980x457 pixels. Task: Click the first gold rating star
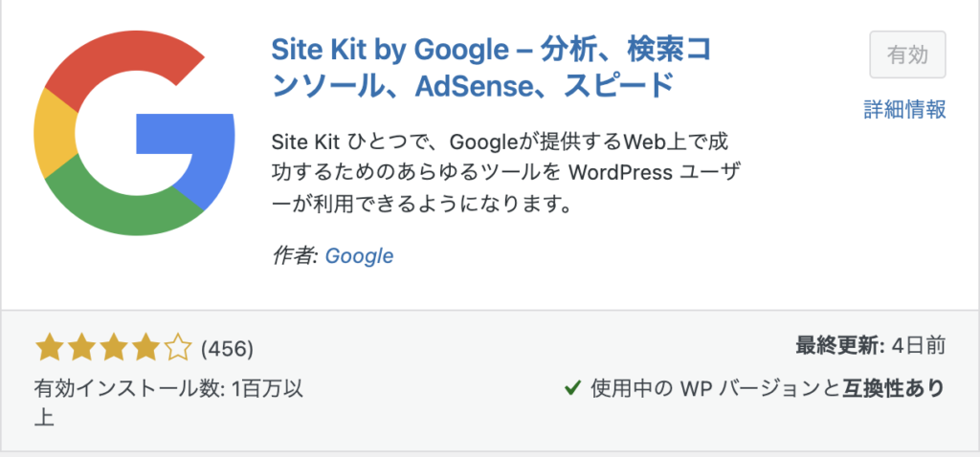point(49,346)
